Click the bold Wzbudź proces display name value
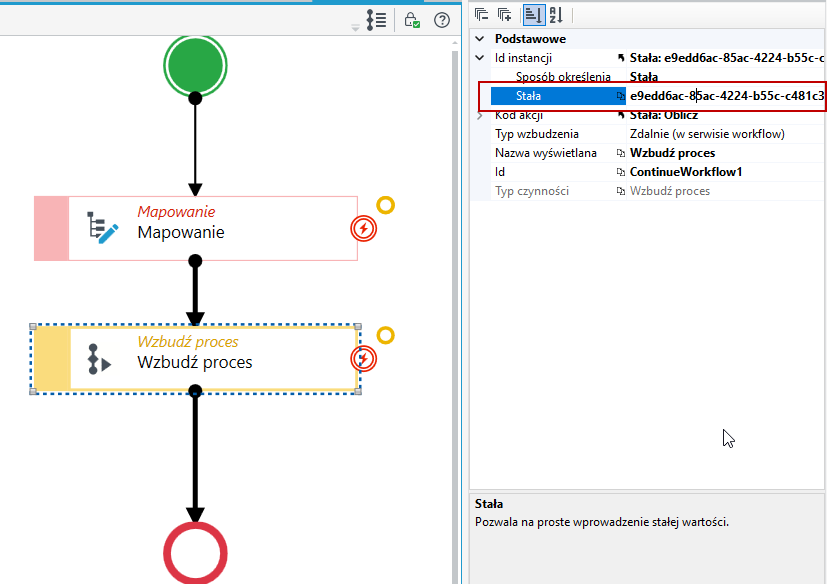 click(x=672, y=153)
